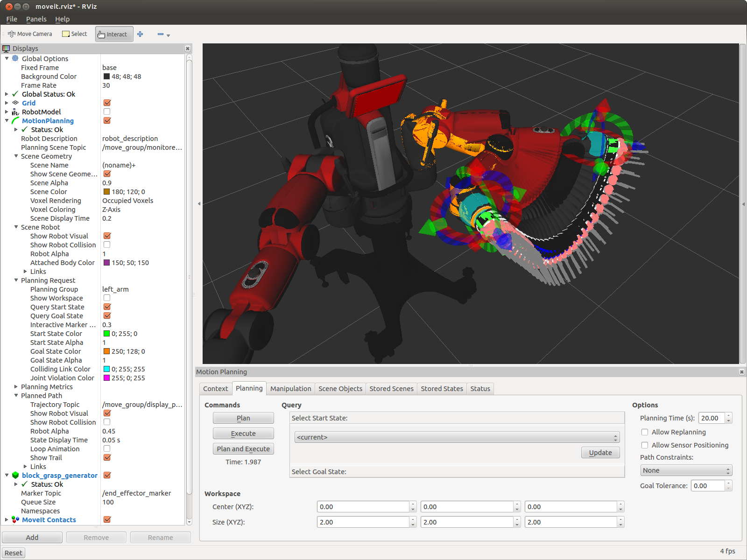Open the Panels menu
This screenshot has height=560, width=747.
36,19
